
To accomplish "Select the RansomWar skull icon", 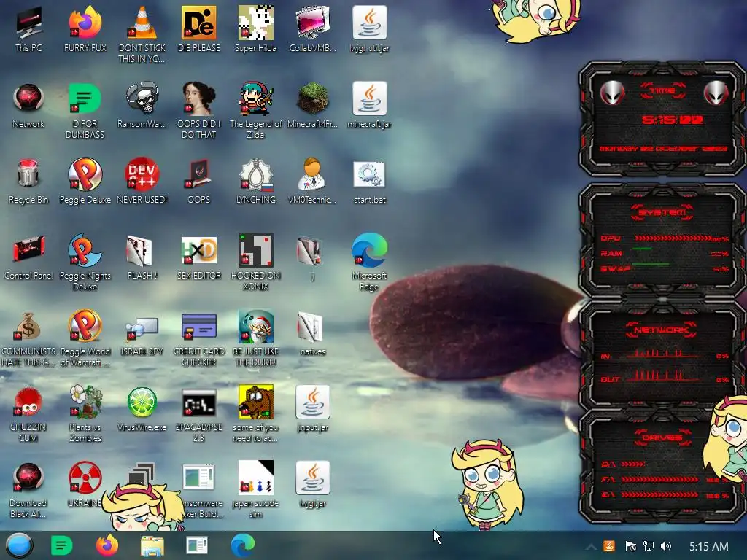I will (x=142, y=106).
